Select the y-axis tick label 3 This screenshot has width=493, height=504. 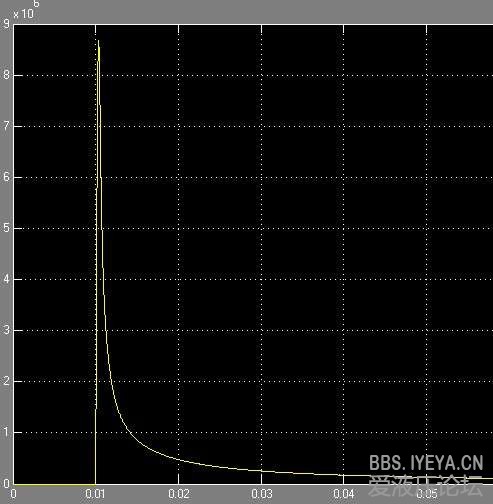(x=6, y=330)
